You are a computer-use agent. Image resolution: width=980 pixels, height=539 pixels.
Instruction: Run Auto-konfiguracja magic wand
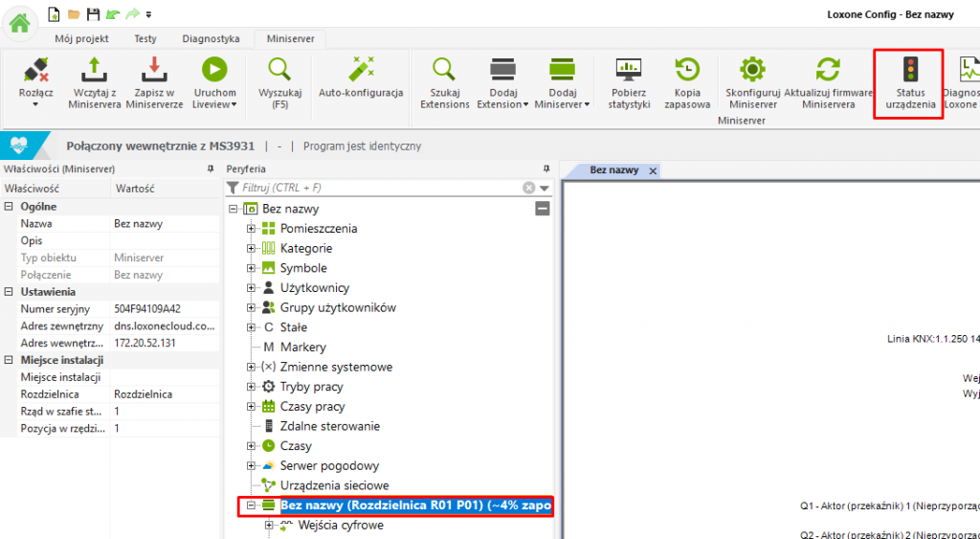tap(361, 71)
